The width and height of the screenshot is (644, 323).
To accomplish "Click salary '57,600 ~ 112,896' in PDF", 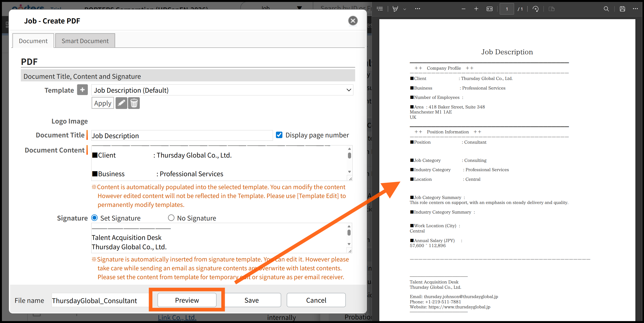I will coord(427,246).
